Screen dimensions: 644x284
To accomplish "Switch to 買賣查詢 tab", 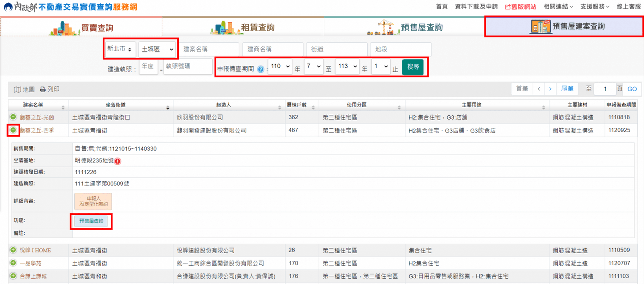I will pyautogui.click(x=81, y=27).
